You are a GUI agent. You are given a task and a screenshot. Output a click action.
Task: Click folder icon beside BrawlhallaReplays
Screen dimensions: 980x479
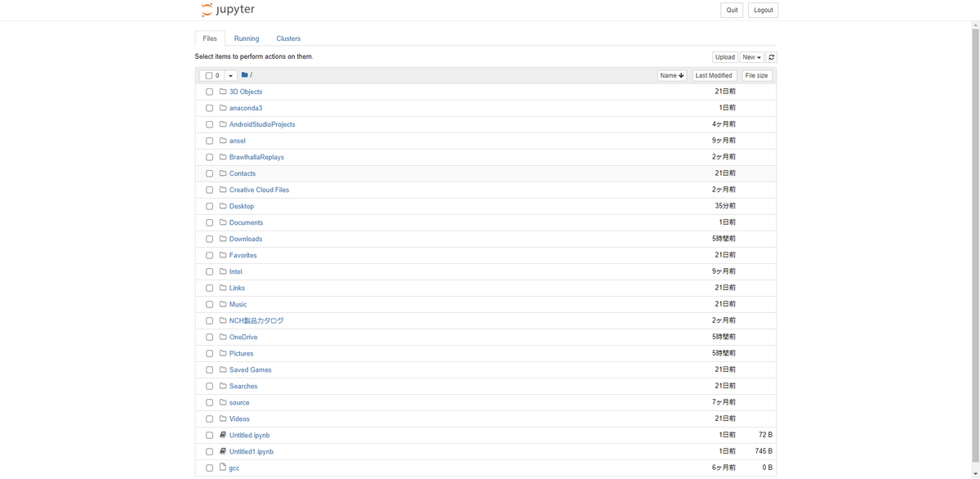point(223,157)
